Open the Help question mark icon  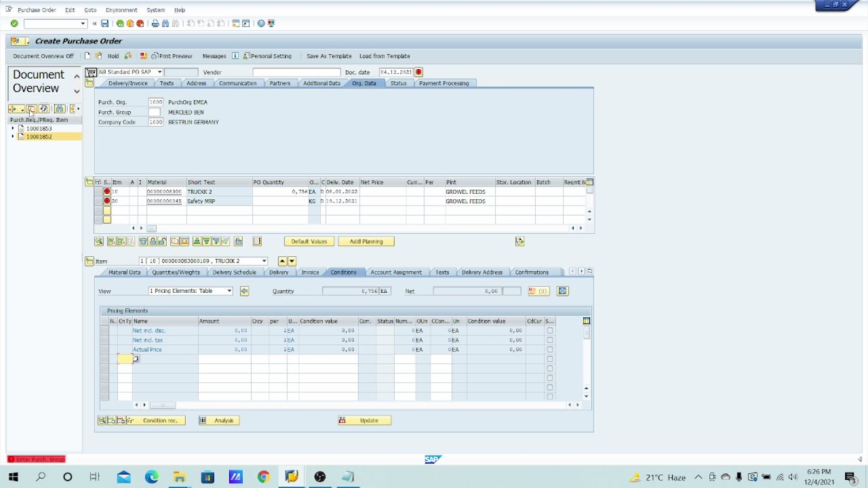pyautogui.click(x=261, y=24)
